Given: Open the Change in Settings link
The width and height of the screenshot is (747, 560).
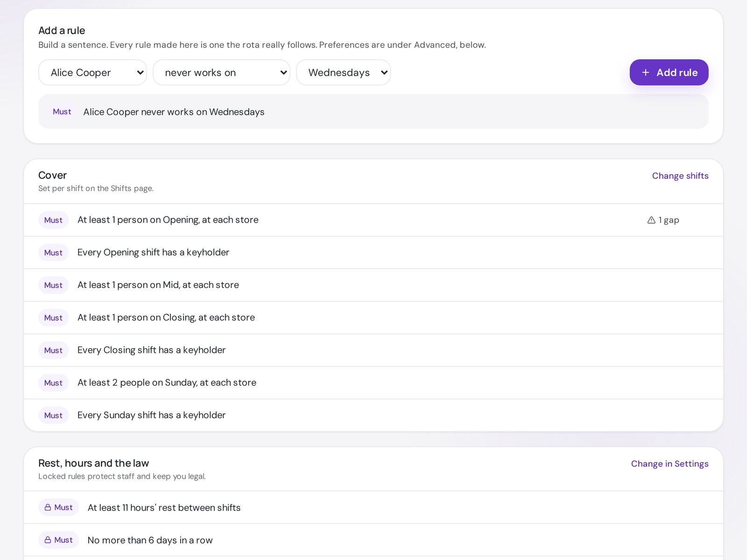Looking at the screenshot, I should pos(669,464).
